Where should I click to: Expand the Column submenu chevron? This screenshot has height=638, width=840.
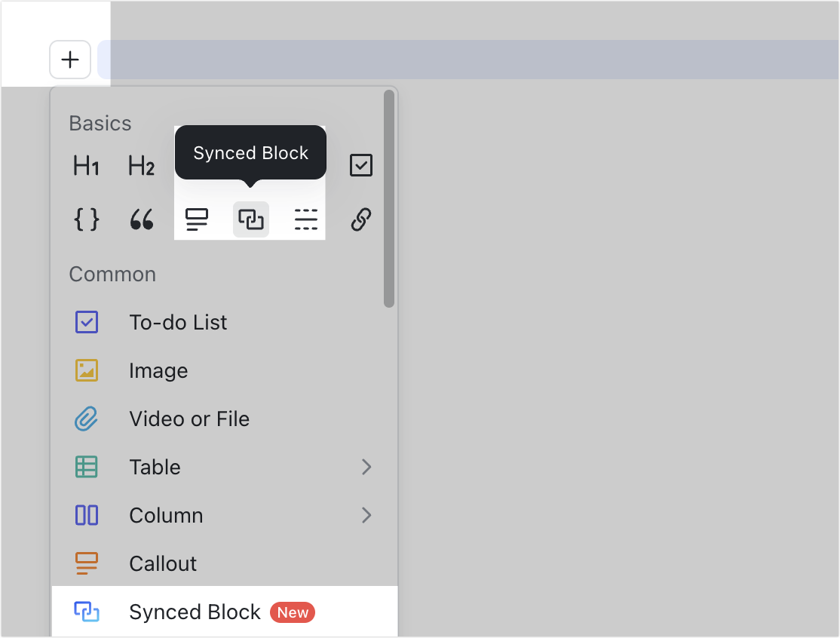tap(367, 515)
